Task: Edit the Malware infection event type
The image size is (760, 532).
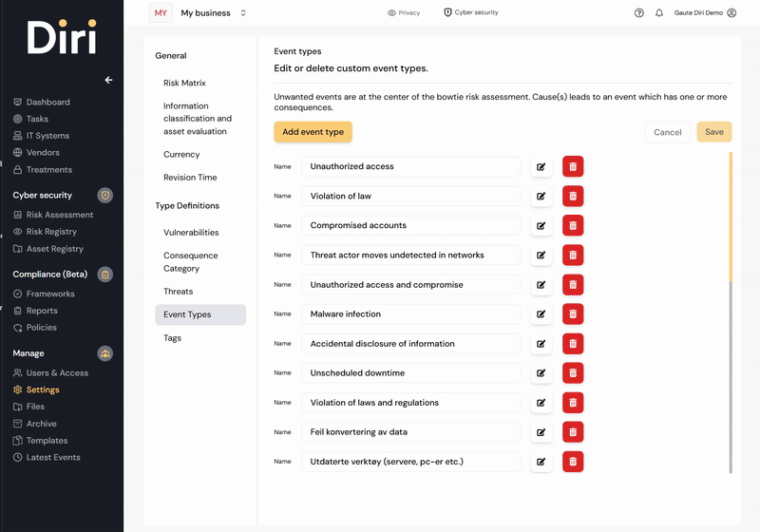Action: [x=541, y=313]
